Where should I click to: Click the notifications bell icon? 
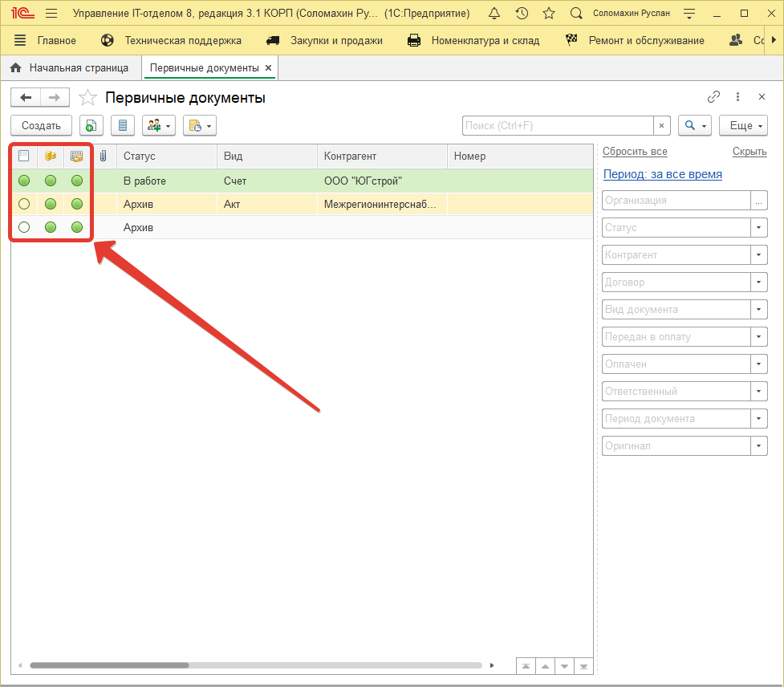pos(494,14)
